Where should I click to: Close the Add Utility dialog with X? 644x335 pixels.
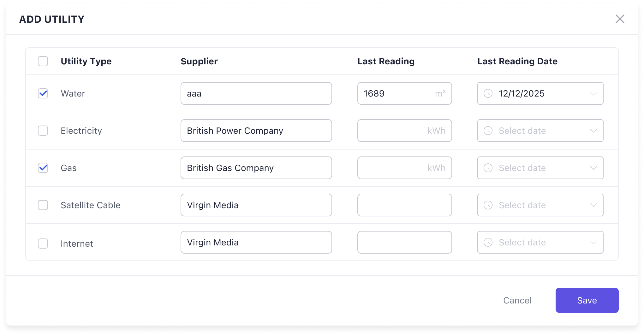(620, 19)
